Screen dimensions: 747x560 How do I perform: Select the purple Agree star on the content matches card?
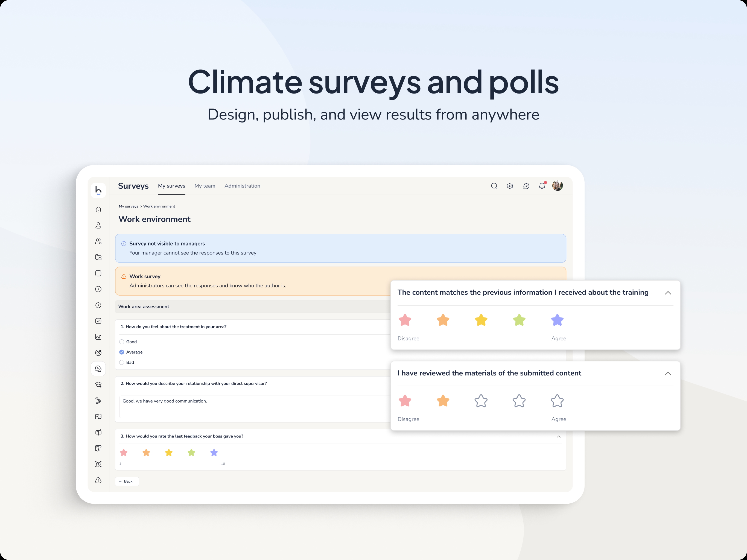tap(557, 320)
